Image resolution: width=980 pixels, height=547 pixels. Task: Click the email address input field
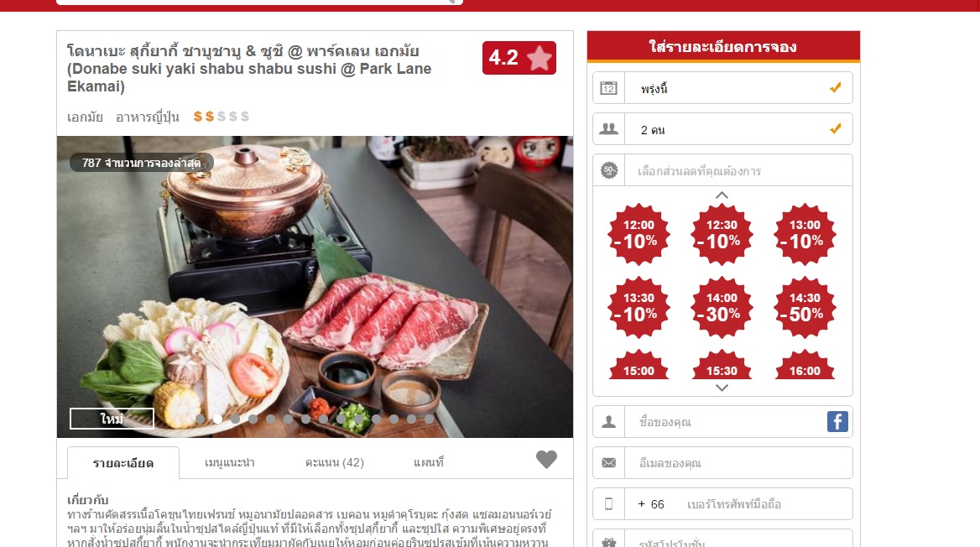click(722, 462)
